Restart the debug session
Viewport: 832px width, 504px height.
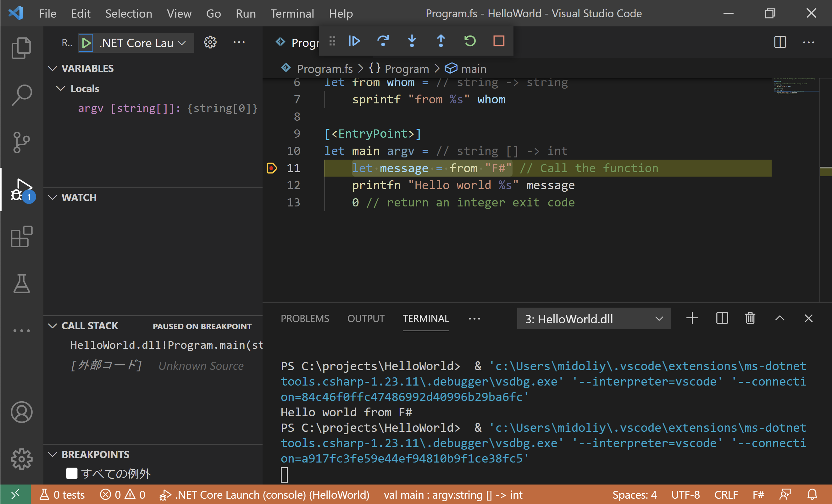[470, 41]
